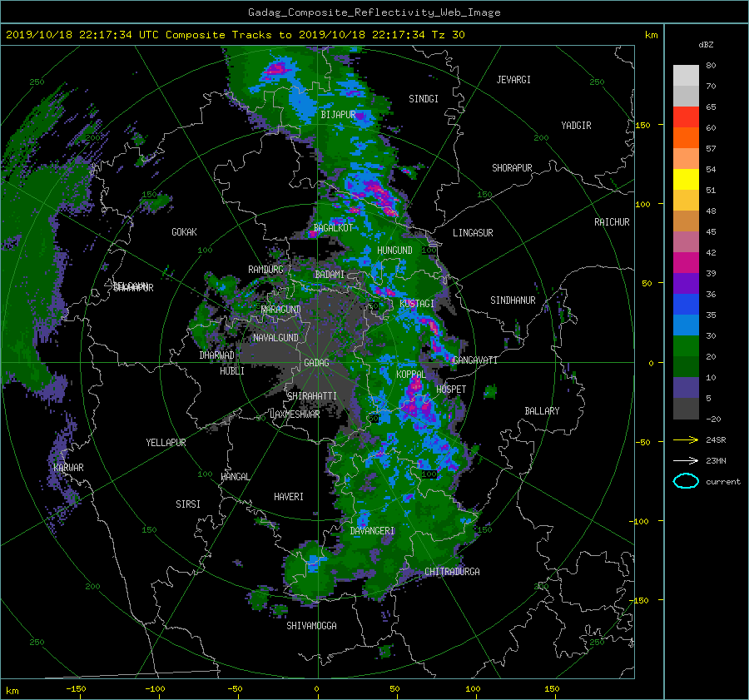Click the RAMDURG city label
Viewport: 749px width, 700px height.
[265, 270]
